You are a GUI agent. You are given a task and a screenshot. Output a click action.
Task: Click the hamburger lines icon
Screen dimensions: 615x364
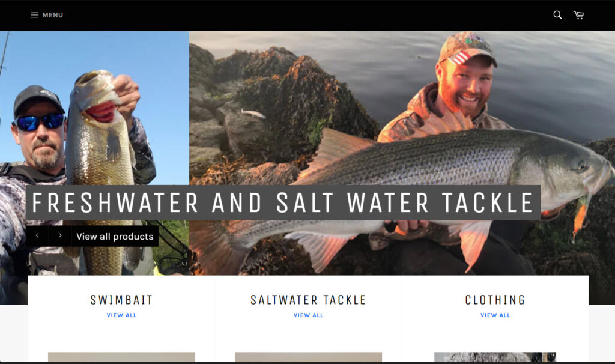(34, 15)
